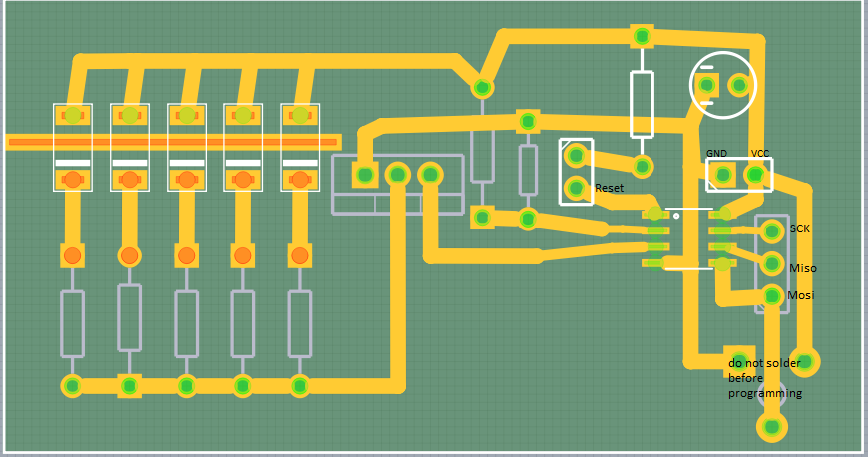Click the pad next to the SCK label
This screenshot has height=457, width=868.
[x=772, y=230]
